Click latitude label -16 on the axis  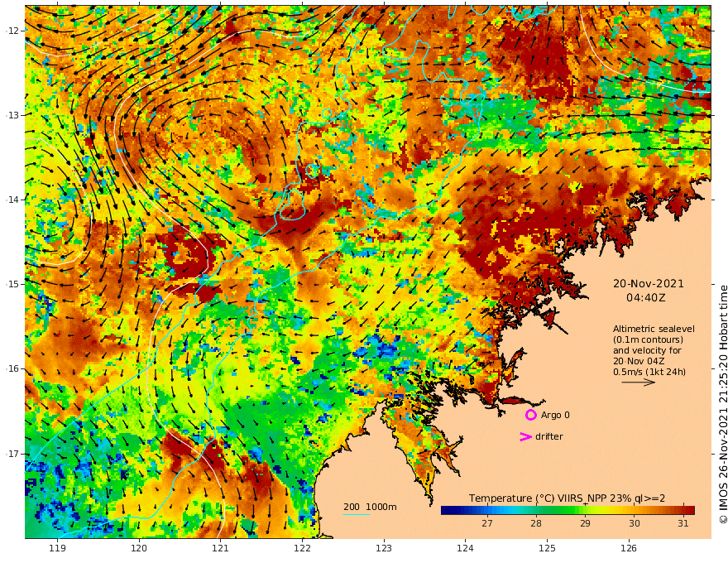[x=13, y=368]
